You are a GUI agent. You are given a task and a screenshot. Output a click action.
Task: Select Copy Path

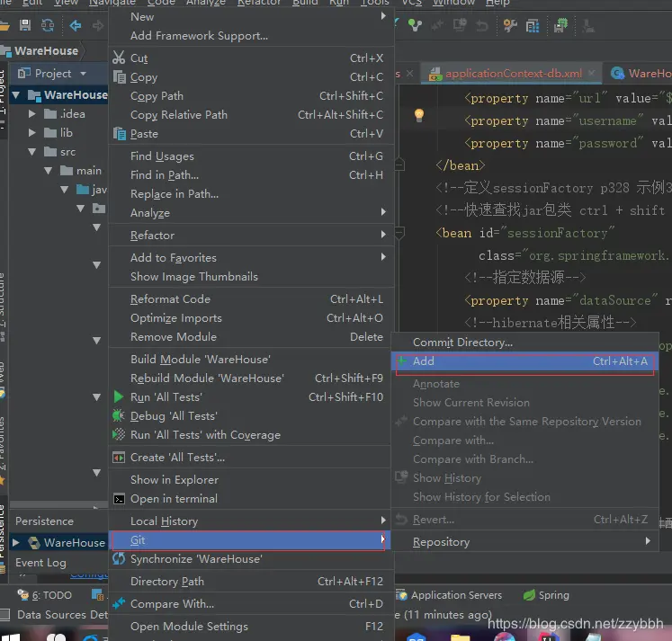pyautogui.click(x=252, y=96)
